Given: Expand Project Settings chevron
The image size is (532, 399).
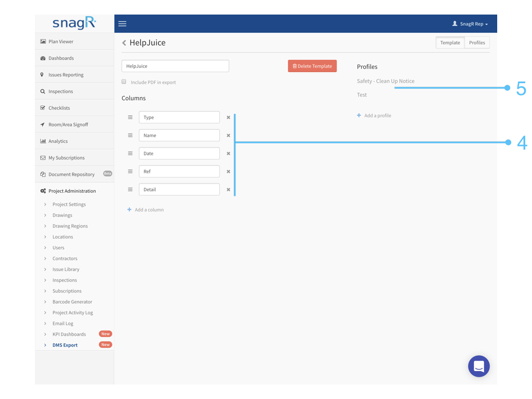Looking at the screenshot, I should [45, 204].
